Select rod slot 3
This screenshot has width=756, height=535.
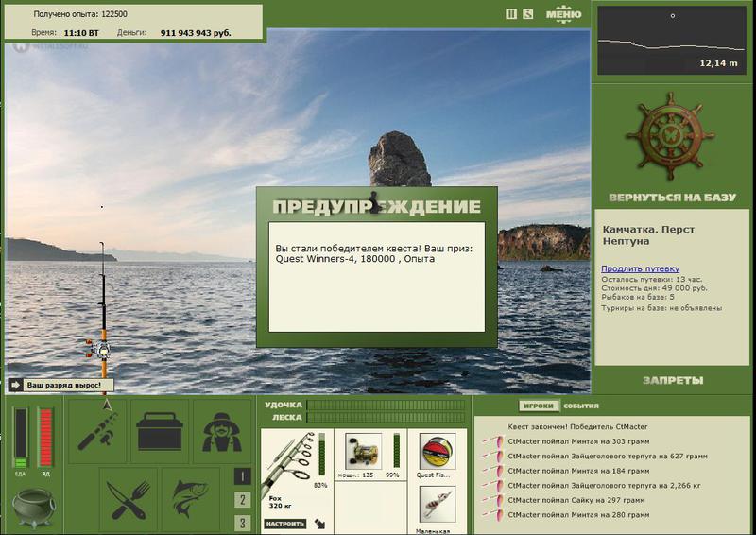click(243, 523)
